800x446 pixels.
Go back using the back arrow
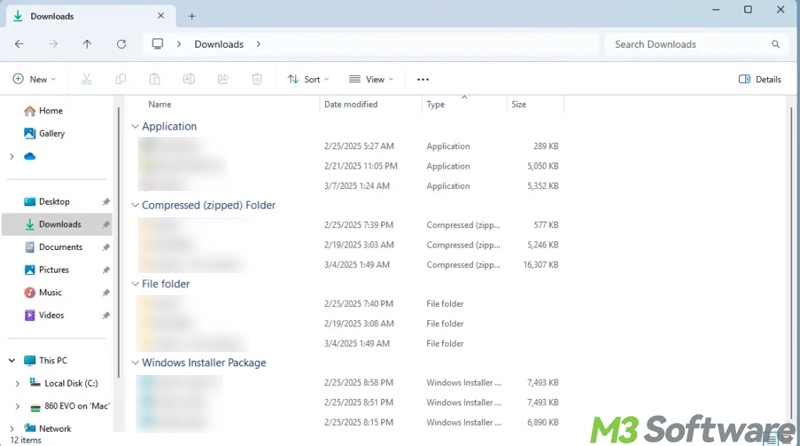click(19, 44)
